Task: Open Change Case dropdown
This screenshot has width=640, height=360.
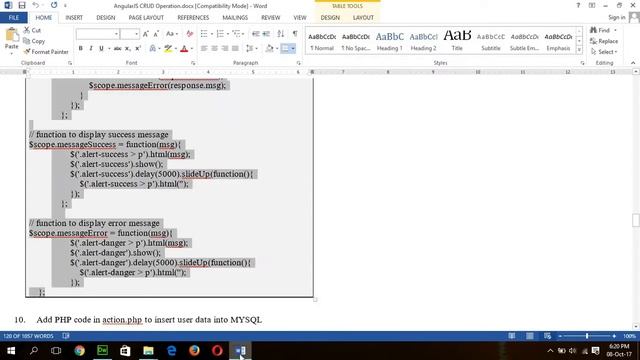Action: (172, 34)
